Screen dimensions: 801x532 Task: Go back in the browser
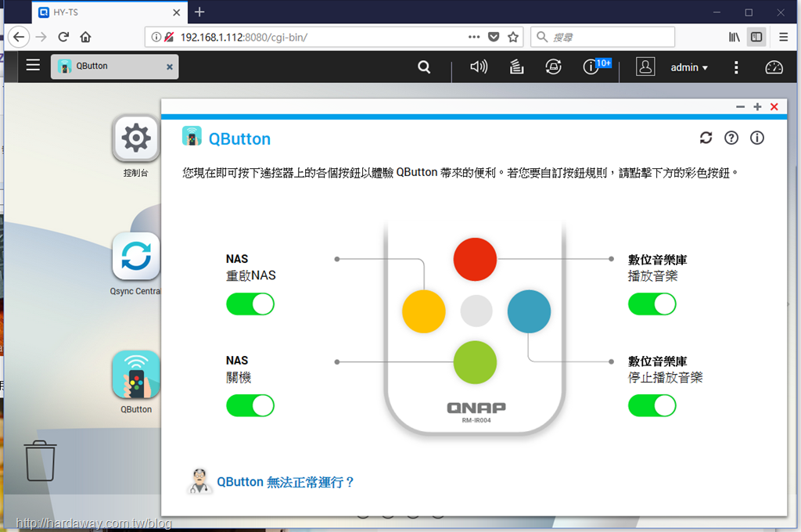[19, 37]
